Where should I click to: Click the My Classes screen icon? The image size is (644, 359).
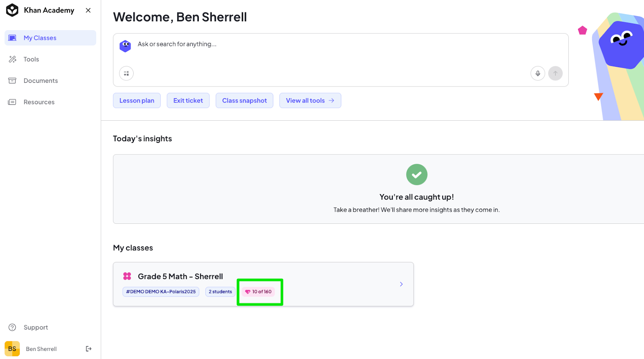click(12, 38)
